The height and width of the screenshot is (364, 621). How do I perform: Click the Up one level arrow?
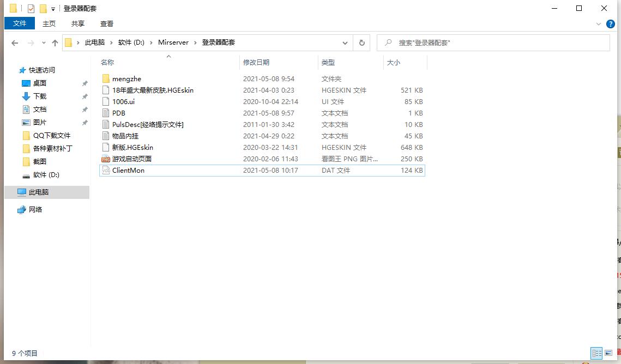click(55, 43)
